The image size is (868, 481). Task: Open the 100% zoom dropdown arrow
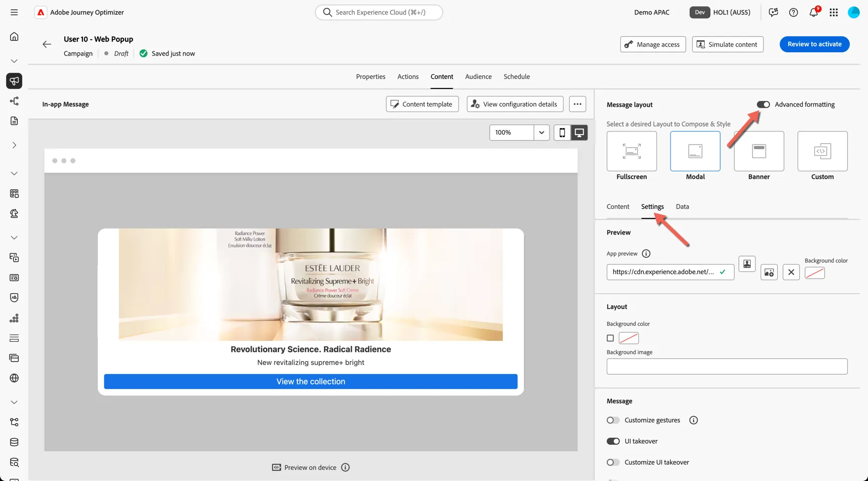pos(541,133)
